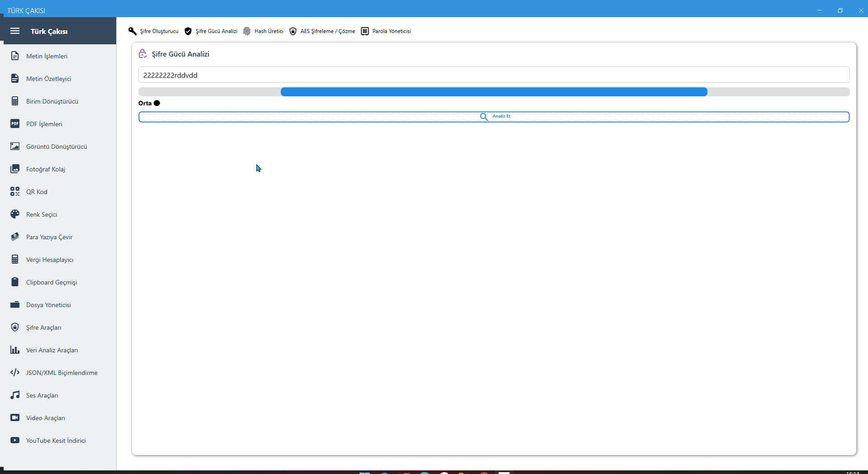Open the Ses Araçları music icon
The image size is (868, 474).
15,395
